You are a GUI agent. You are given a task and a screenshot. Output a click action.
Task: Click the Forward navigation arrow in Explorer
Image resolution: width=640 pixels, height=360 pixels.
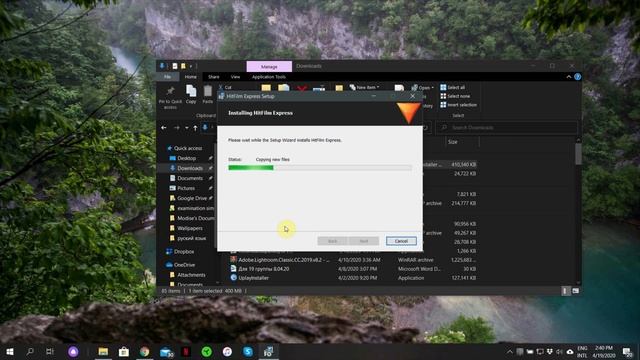click(176, 128)
